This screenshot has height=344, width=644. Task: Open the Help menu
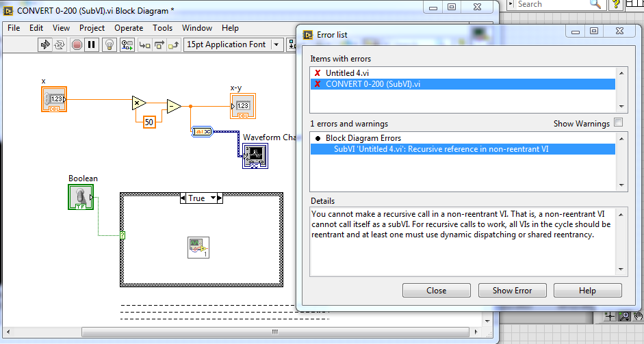(230, 28)
